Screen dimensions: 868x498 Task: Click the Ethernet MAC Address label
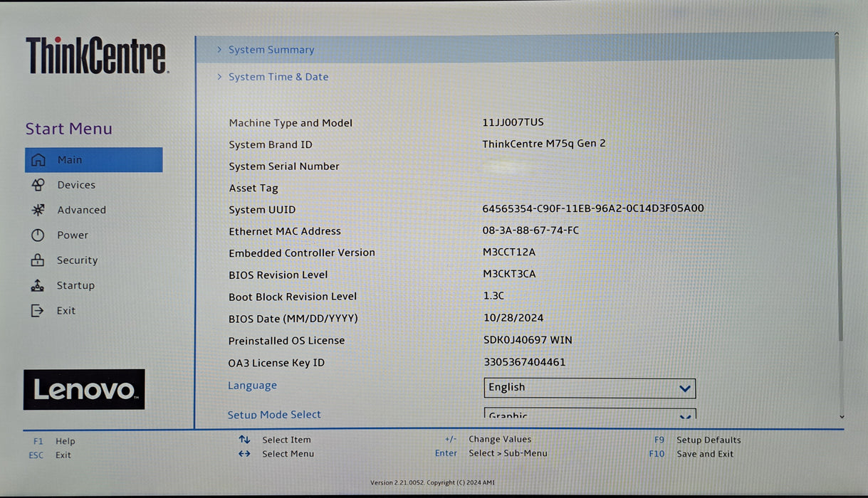click(x=285, y=231)
